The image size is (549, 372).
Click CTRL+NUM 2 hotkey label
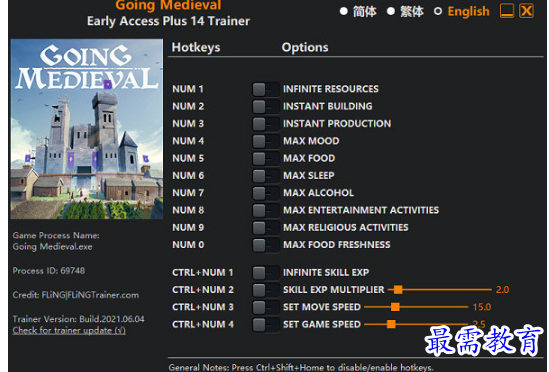203,290
